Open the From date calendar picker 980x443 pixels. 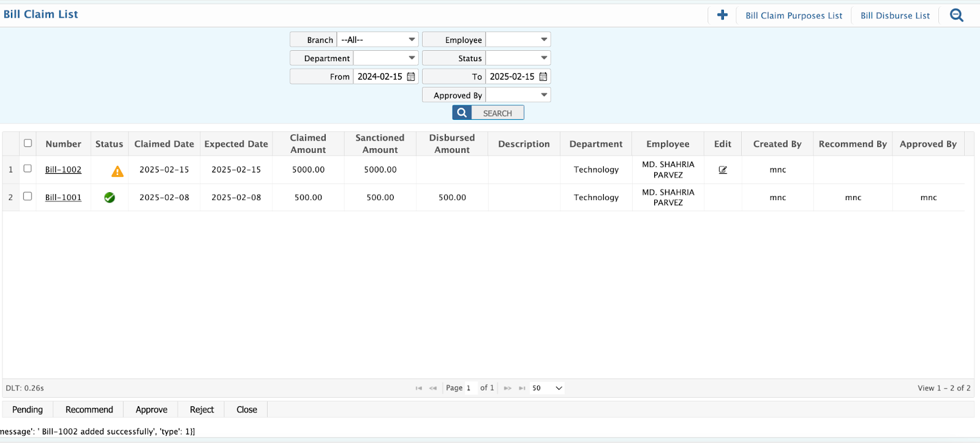pyautogui.click(x=411, y=76)
